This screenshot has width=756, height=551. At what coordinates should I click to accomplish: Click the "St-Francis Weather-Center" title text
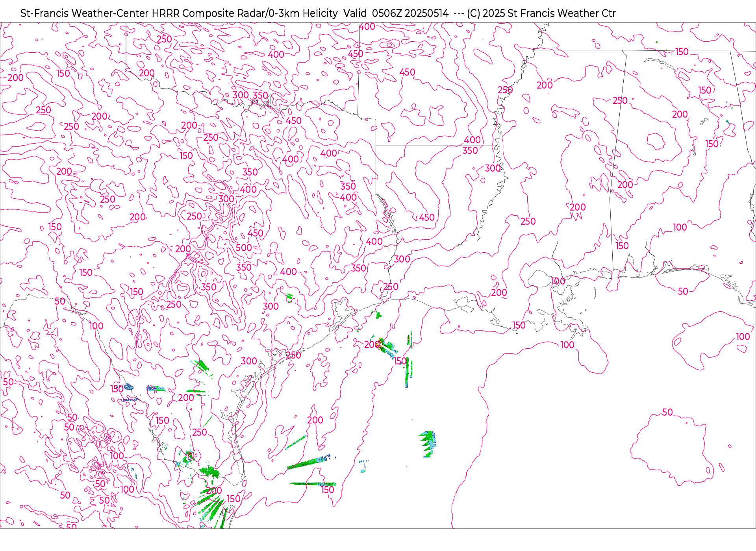tap(85, 13)
